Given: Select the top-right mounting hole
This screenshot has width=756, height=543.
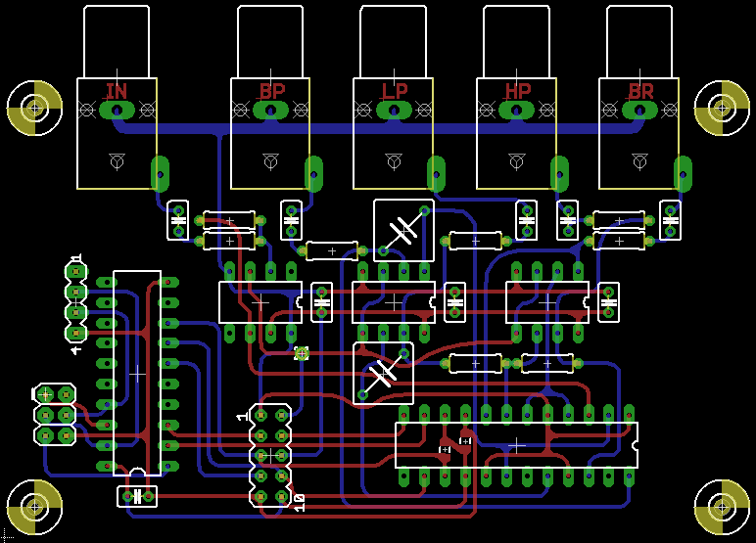Looking at the screenshot, I should (x=722, y=107).
